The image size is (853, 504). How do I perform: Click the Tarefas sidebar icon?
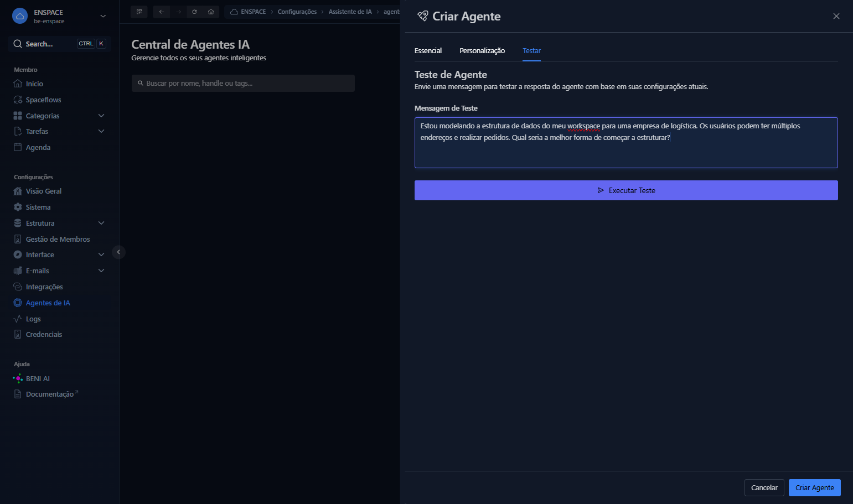pos(18,131)
